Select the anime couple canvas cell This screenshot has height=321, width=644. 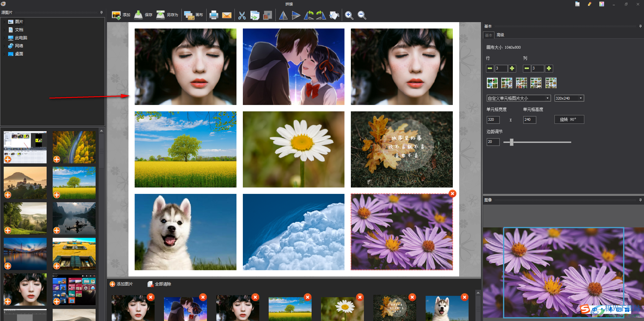coord(293,67)
